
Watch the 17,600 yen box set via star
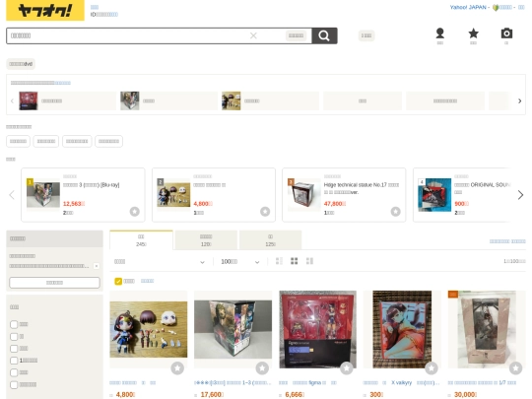[262, 368]
